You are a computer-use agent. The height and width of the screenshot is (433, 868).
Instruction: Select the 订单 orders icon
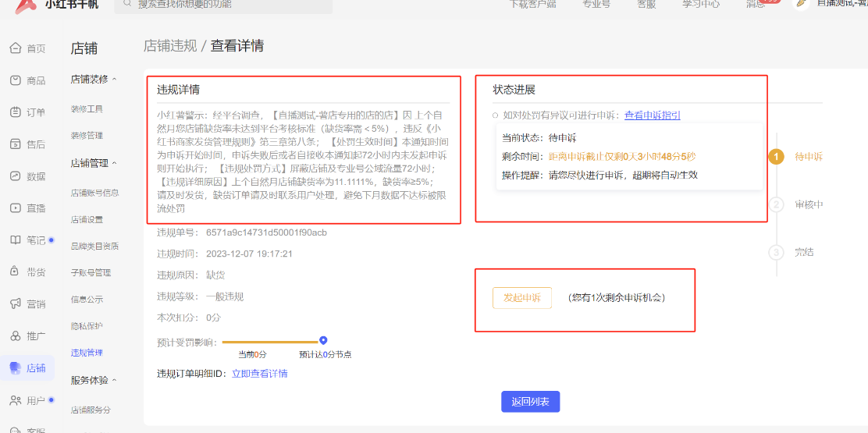click(16, 112)
